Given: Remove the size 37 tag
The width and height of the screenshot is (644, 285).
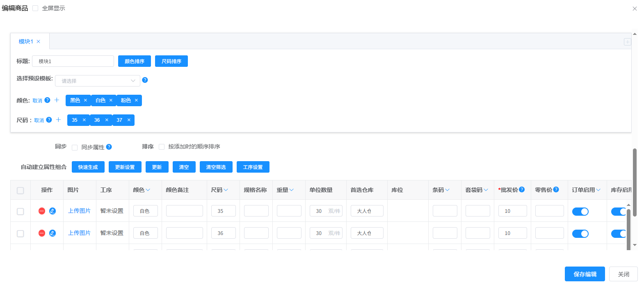Looking at the screenshot, I should click(x=129, y=120).
